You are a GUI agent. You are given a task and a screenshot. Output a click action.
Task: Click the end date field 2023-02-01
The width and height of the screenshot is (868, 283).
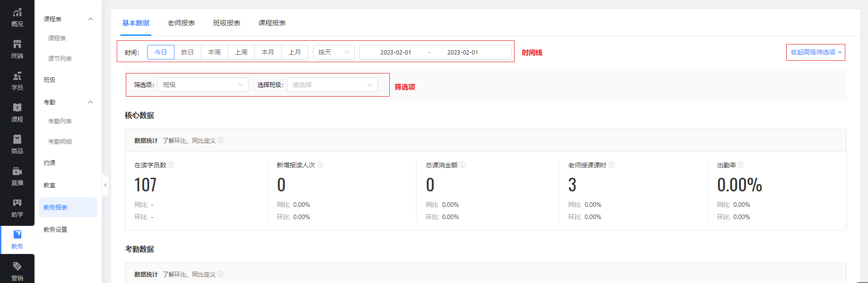click(x=462, y=52)
